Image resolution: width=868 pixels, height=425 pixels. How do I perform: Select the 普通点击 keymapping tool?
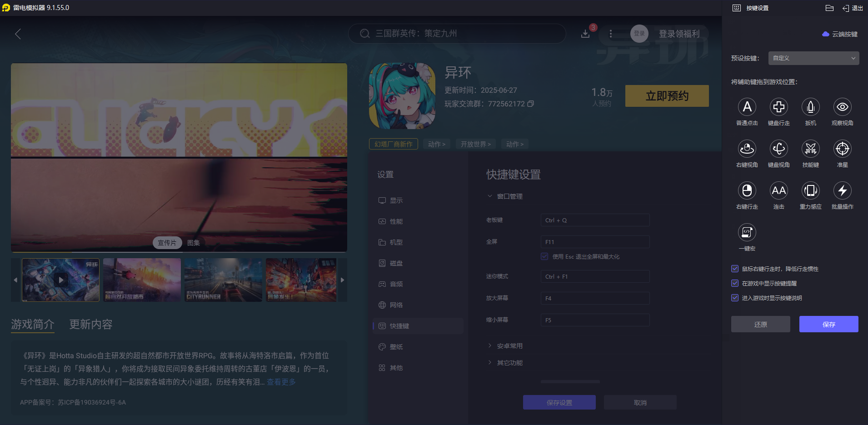pyautogui.click(x=747, y=107)
